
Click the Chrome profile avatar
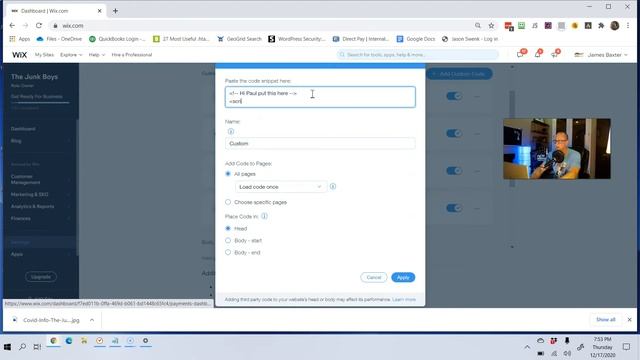(x=615, y=26)
